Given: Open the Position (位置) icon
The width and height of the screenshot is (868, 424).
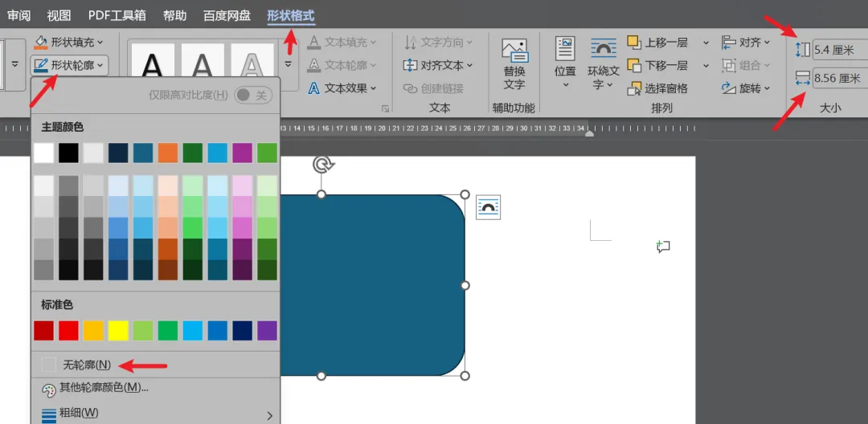Looking at the screenshot, I should click(x=565, y=50).
